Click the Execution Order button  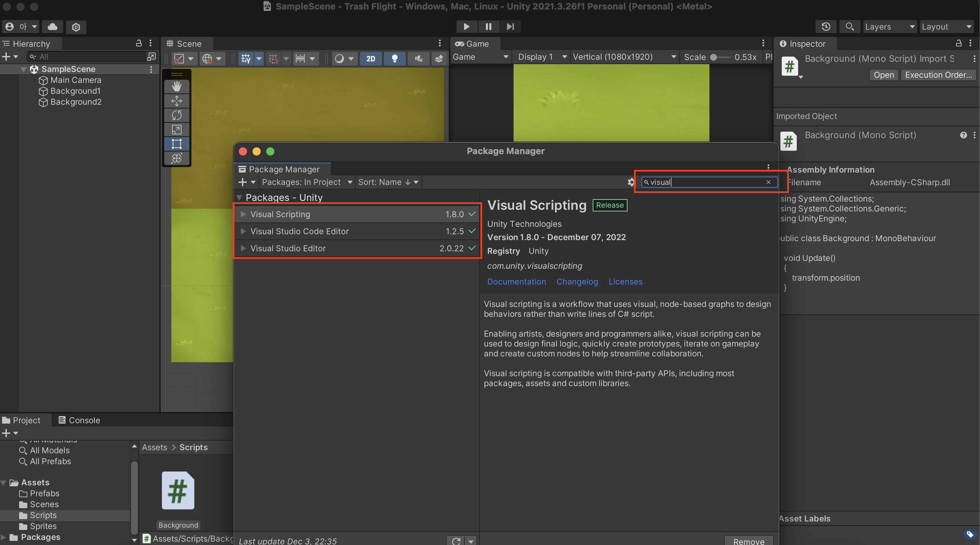(x=938, y=75)
